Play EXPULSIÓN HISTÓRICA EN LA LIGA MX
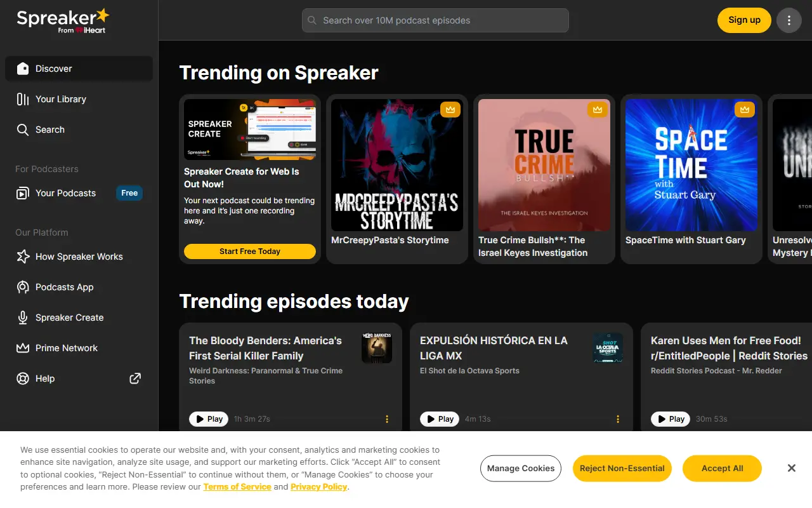This screenshot has width=812, height=508. [x=440, y=419]
